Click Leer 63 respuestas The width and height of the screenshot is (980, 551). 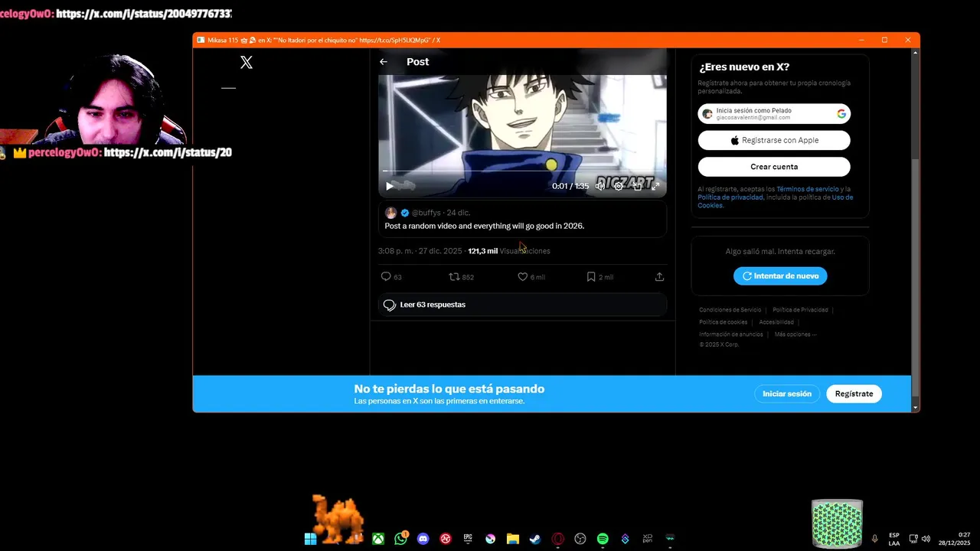(522, 305)
